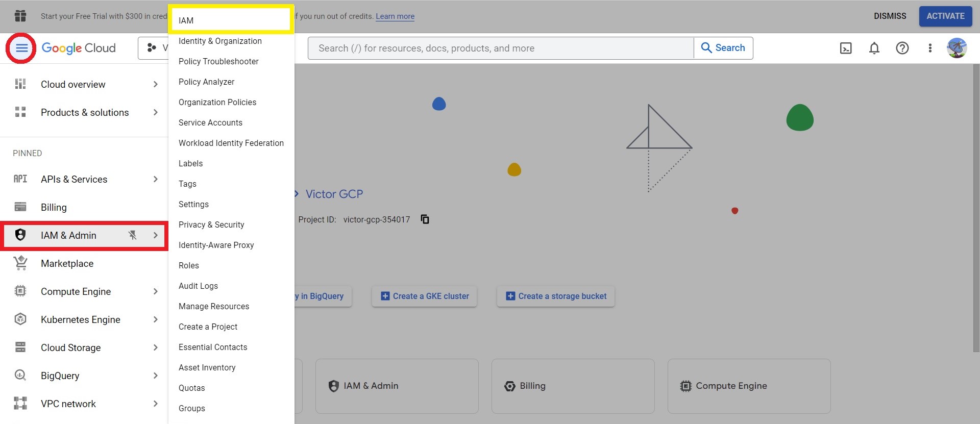Viewport: 980px width, 424px height.
Task: Click the BigQuery icon in sidebar
Action: 20,376
